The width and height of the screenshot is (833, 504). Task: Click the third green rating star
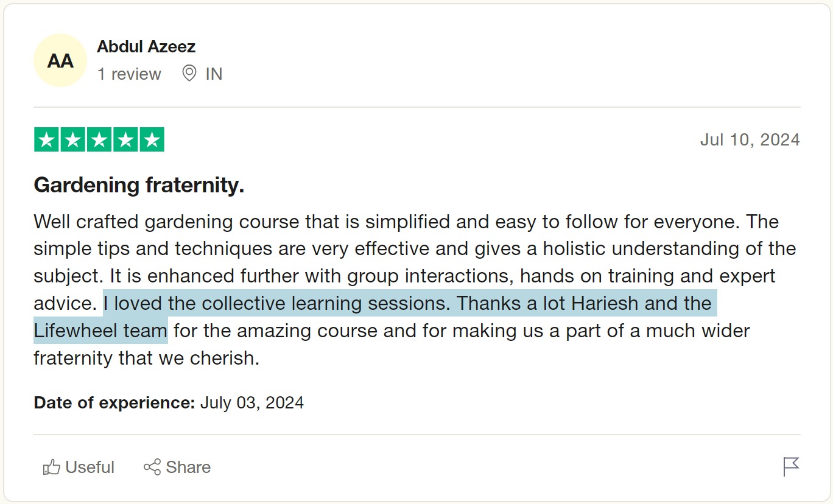[99, 140]
